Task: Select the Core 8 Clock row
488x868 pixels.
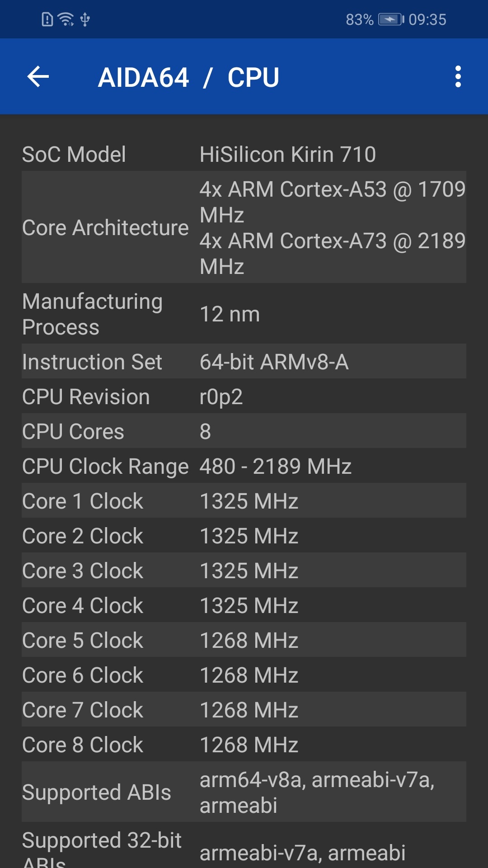Action: pyautogui.click(x=82, y=744)
